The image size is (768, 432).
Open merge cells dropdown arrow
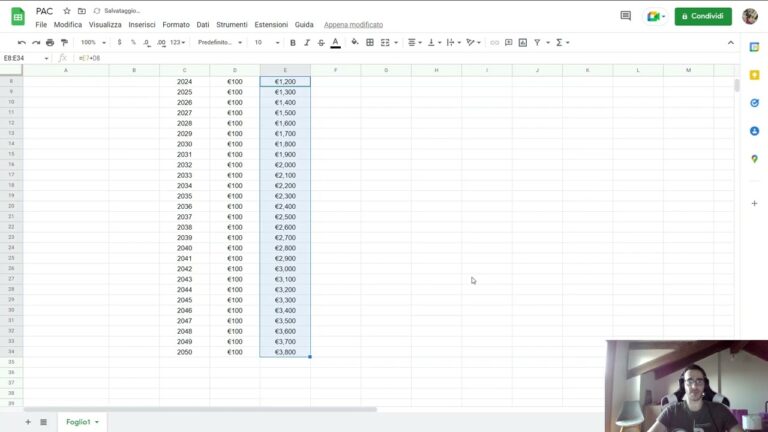pyautogui.click(x=396, y=43)
